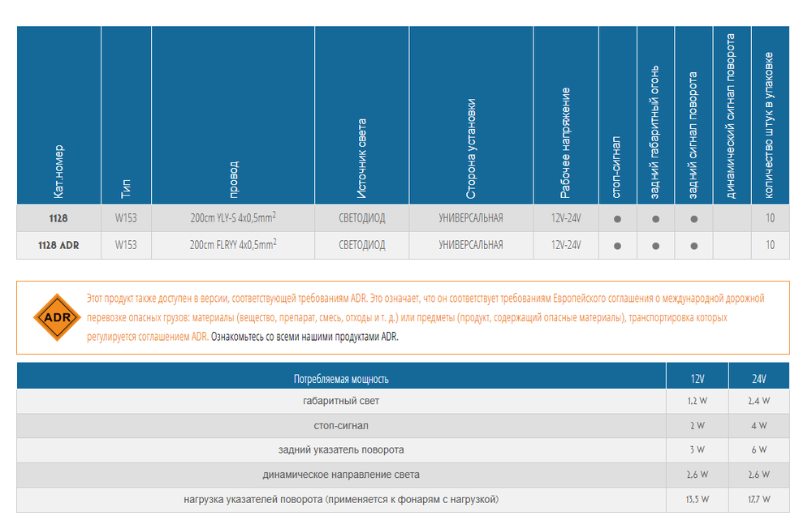Click задний габаритный огонь dot in 1128 ADR row
Screen dimensions: 812x529
click(x=655, y=246)
